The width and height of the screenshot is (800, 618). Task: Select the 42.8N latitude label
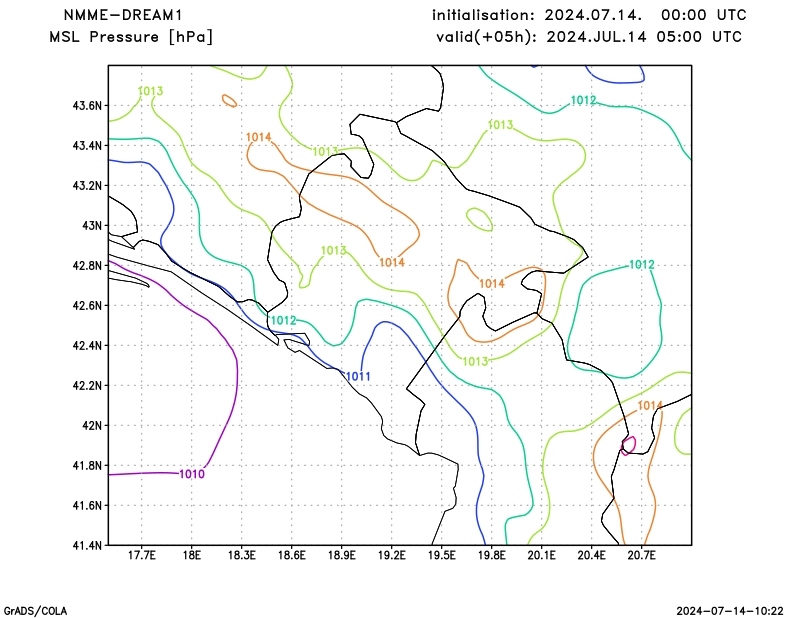[x=87, y=266]
